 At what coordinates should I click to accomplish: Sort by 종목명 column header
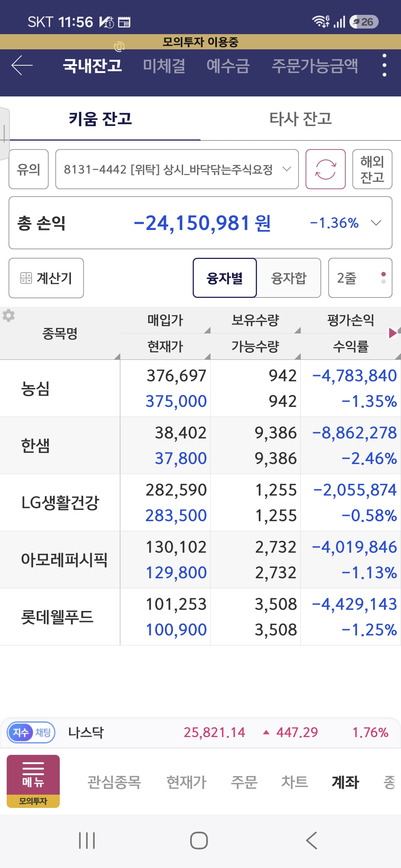coord(60,333)
